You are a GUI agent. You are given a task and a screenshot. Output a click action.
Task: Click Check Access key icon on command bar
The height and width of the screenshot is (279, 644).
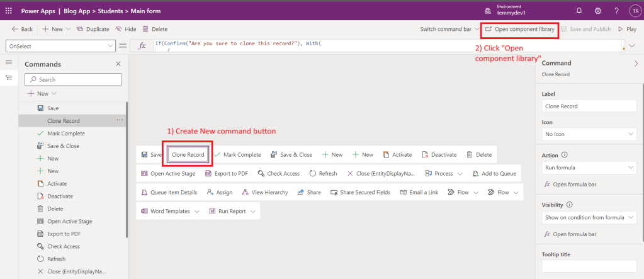(x=261, y=173)
